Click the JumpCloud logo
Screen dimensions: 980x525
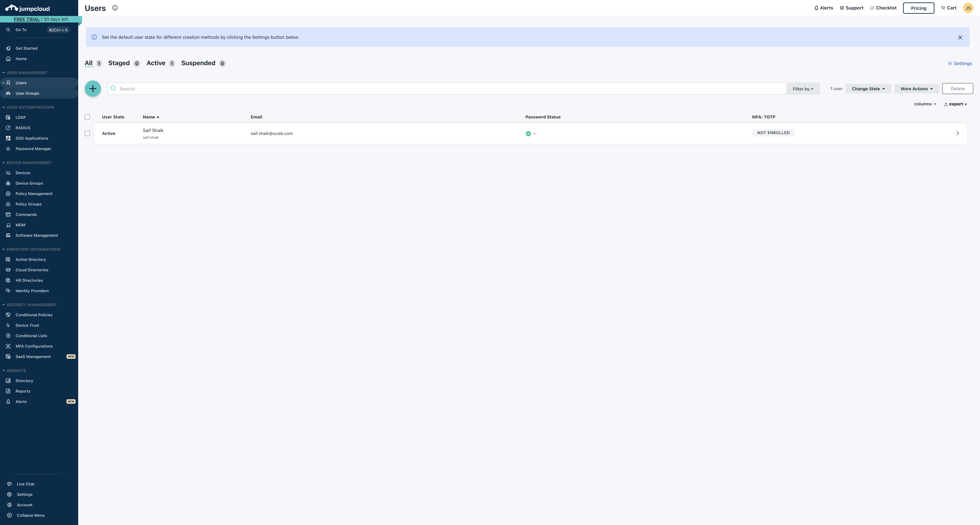click(x=27, y=8)
